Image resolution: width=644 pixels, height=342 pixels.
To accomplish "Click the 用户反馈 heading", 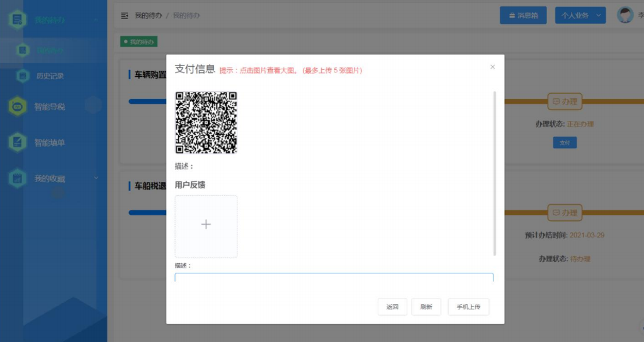I will 189,185.
